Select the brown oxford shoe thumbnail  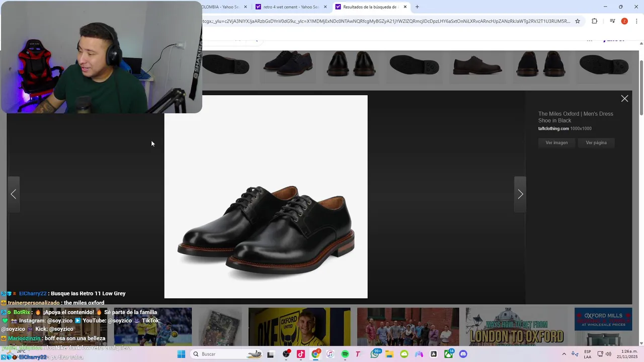pos(477,66)
